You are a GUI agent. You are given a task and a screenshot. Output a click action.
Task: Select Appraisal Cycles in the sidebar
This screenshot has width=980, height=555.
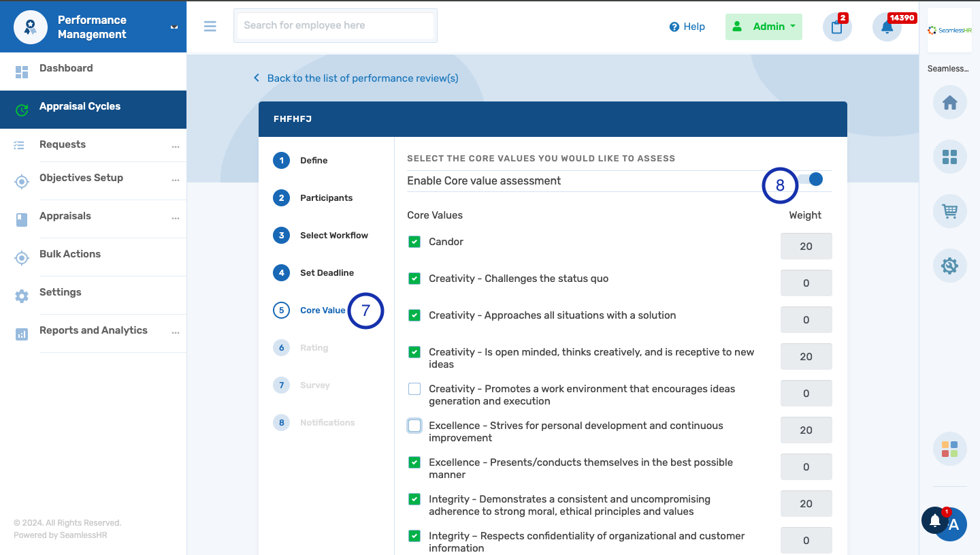[93, 110]
